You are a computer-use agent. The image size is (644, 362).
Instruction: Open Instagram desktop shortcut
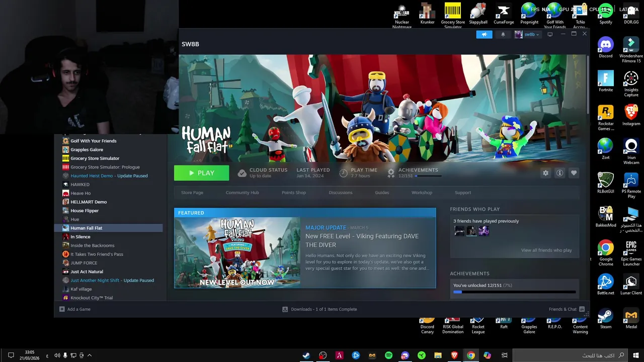(631, 115)
